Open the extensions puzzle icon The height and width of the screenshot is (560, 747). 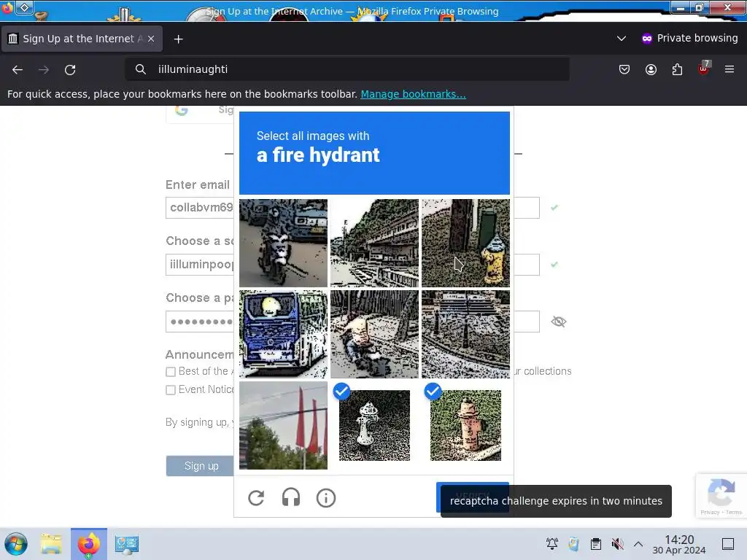(x=677, y=69)
